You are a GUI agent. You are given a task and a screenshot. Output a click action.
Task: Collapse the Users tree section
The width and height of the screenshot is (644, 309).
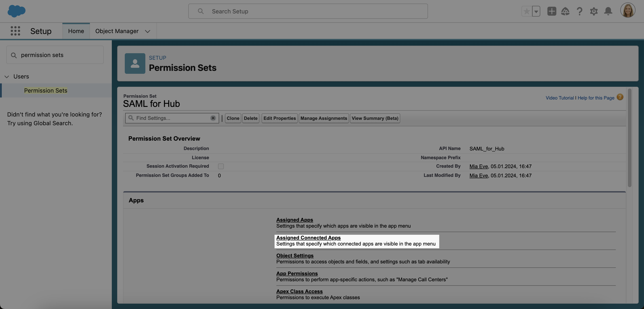pyautogui.click(x=7, y=76)
